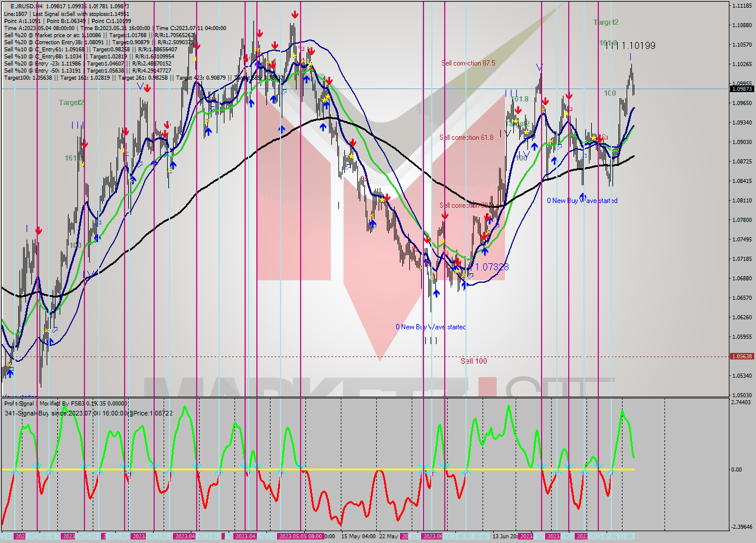Click the 1.07328 blue price label
The width and height of the screenshot is (756, 543).
coord(491,267)
